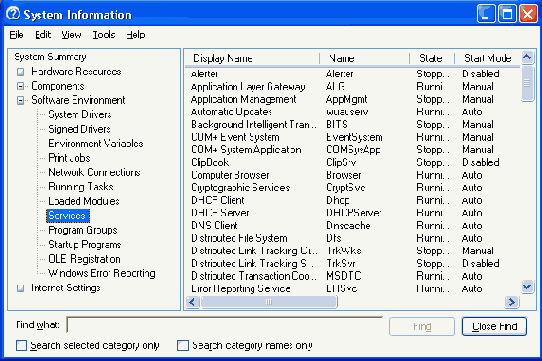Click the System Information help icon in title bar
542x361 pixels.
13,14
